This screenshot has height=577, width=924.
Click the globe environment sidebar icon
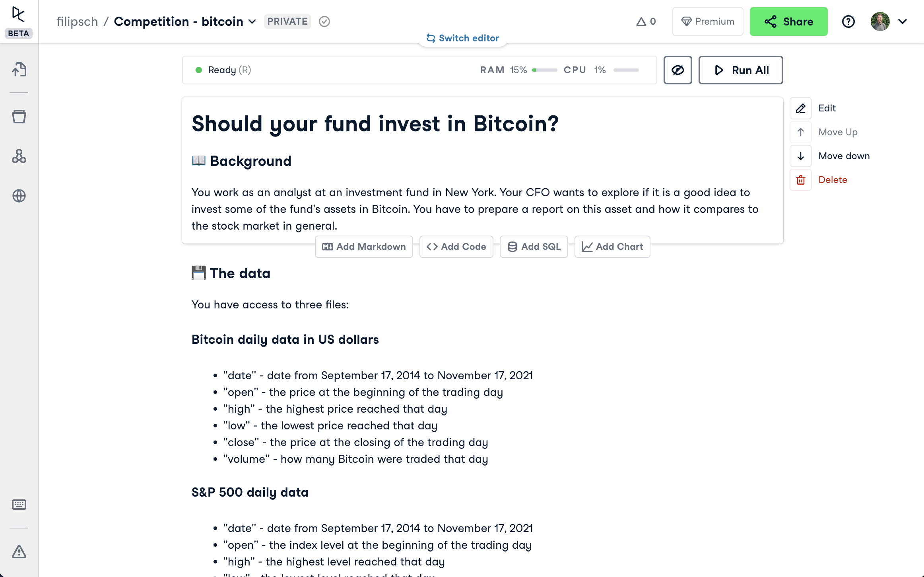tap(19, 196)
